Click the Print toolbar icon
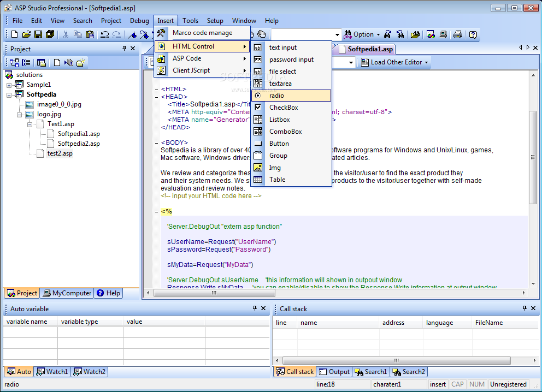 click(458, 34)
